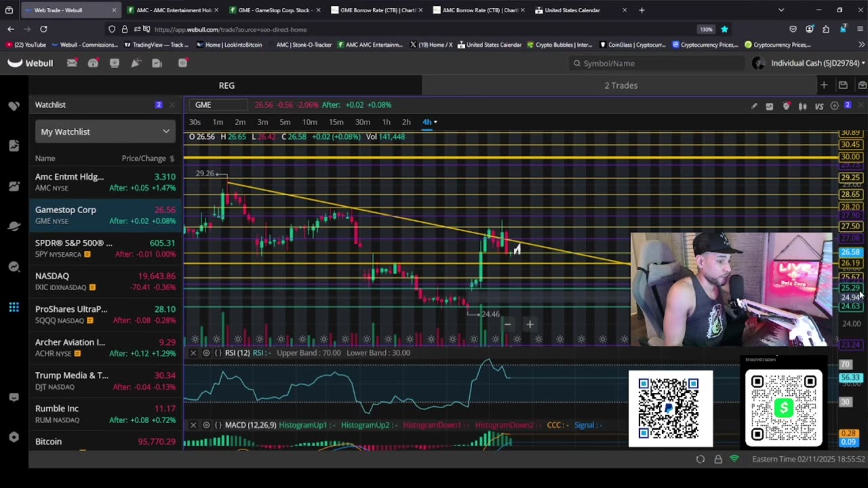868x488 pixels.
Task: Close the MACD indicator panel
Action: [193, 425]
